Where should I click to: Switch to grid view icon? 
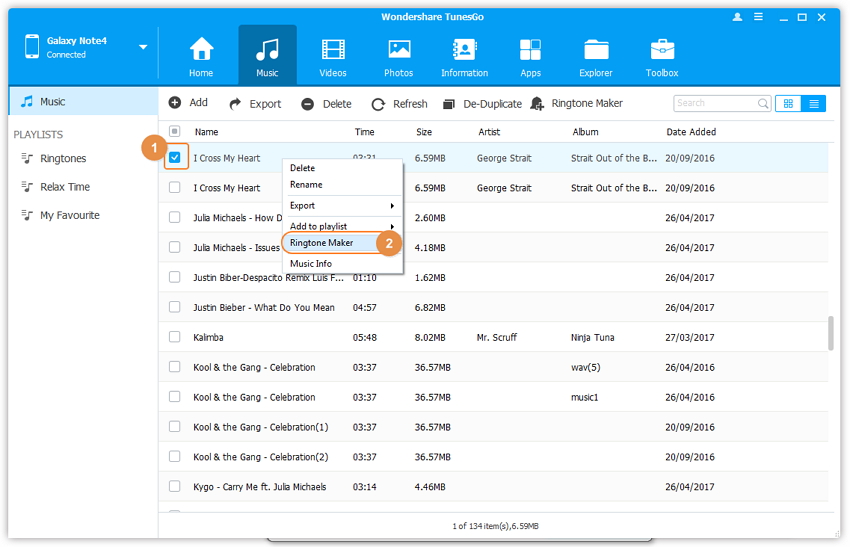[x=788, y=103]
